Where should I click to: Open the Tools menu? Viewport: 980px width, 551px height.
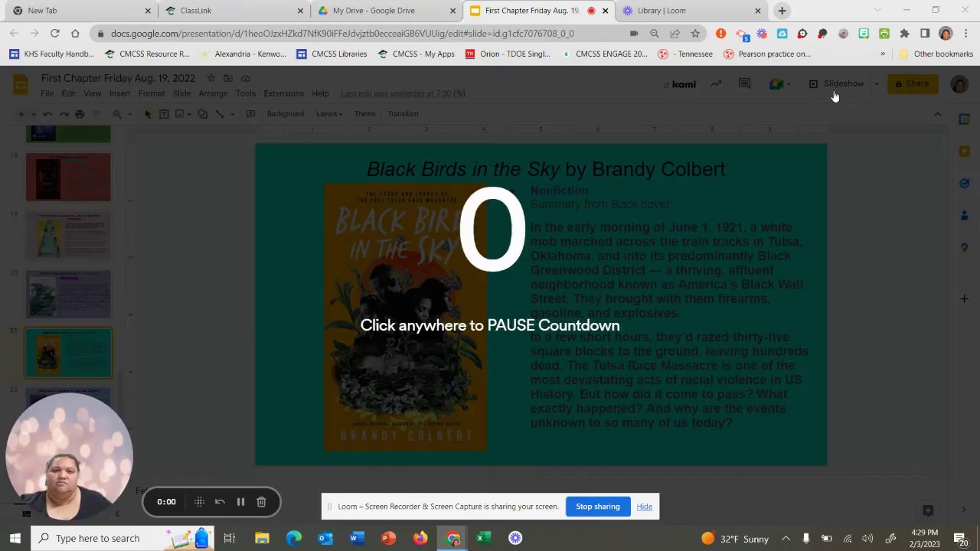coord(245,93)
